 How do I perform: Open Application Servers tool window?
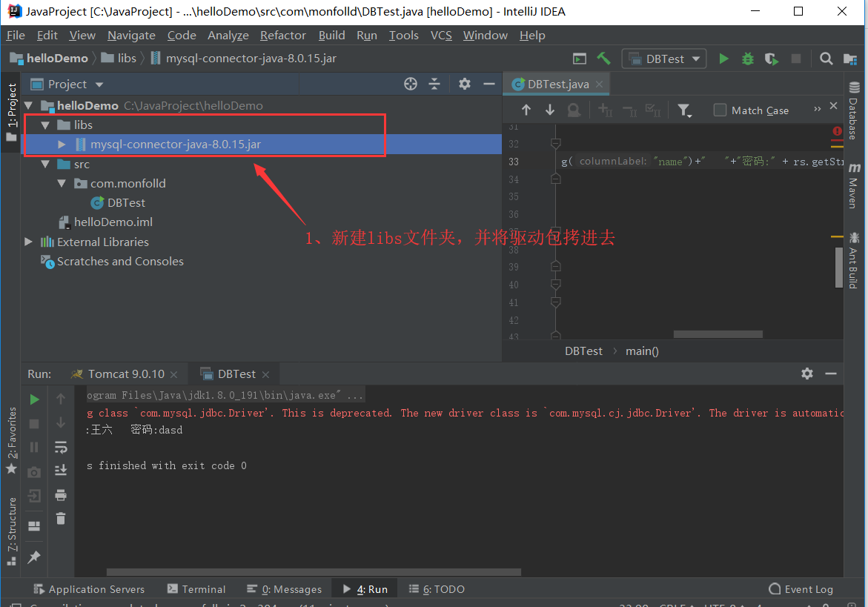pos(88,589)
